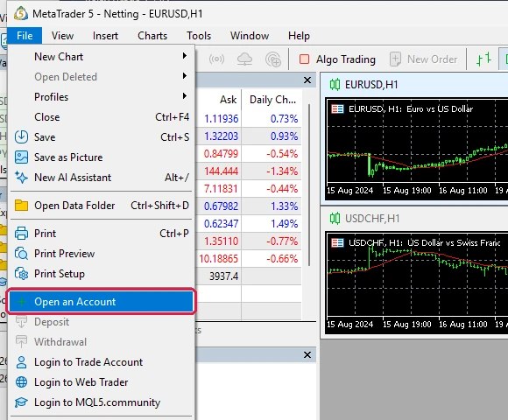This screenshot has width=508, height=420.
Task: Open the Insert menu
Action: click(x=105, y=36)
